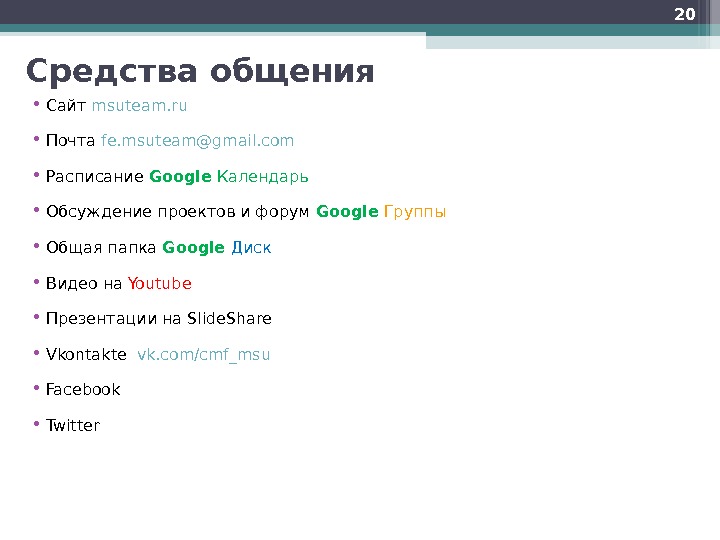
Task: Click the green Google word before Календарь
Action: coord(180,177)
